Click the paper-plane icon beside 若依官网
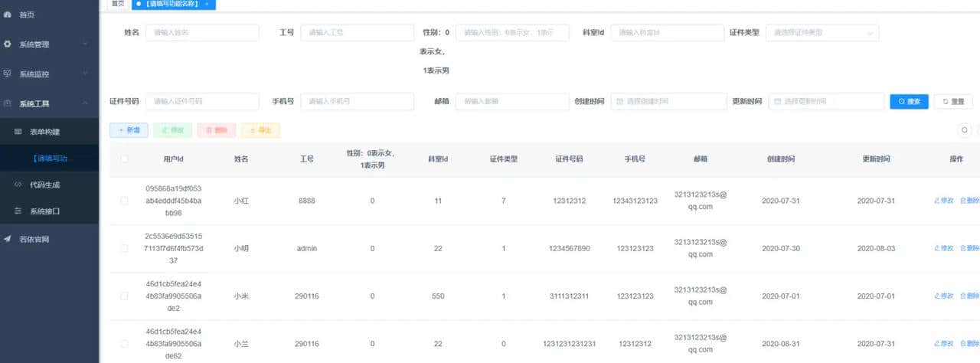The height and width of the screenshot is (363, 980). [x=8, y=240]
